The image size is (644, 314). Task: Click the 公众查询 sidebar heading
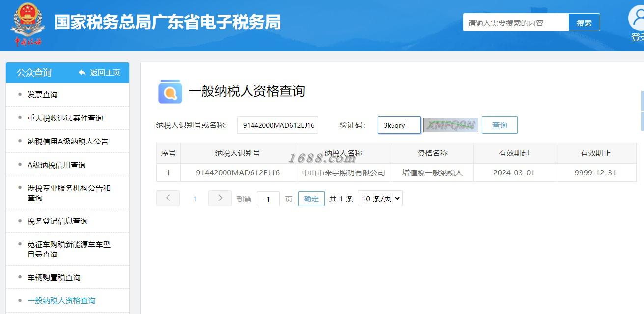click(34, 73)
